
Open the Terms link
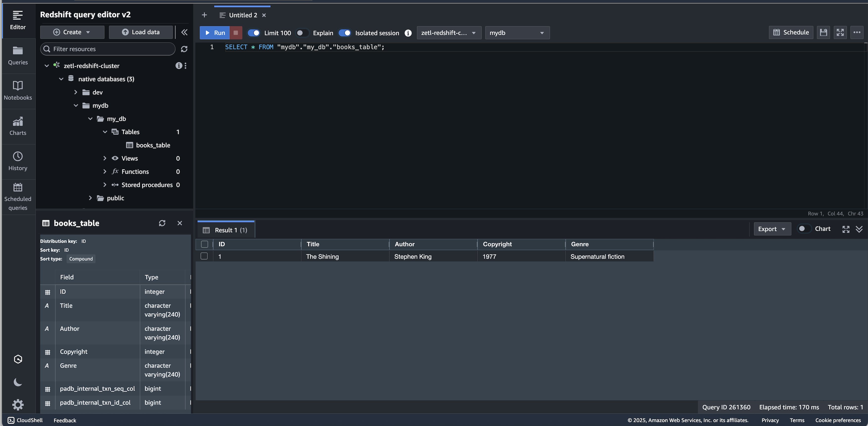click(797, 420)
